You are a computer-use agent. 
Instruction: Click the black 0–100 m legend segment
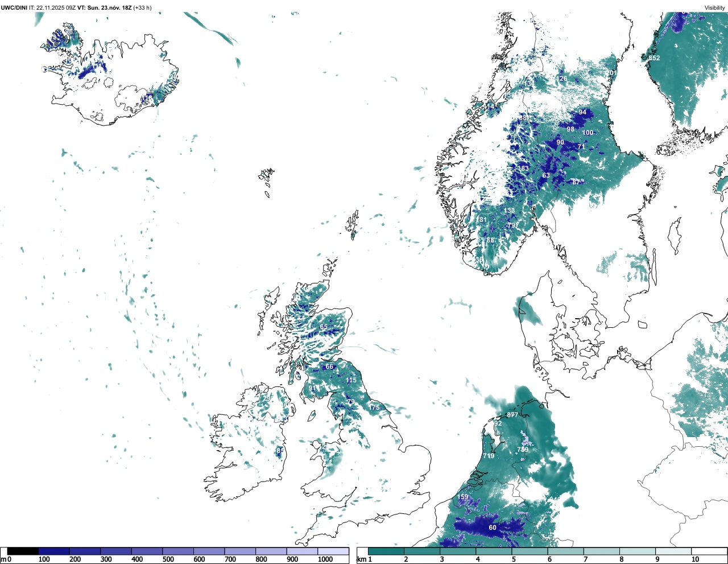[x=23, y=551]
